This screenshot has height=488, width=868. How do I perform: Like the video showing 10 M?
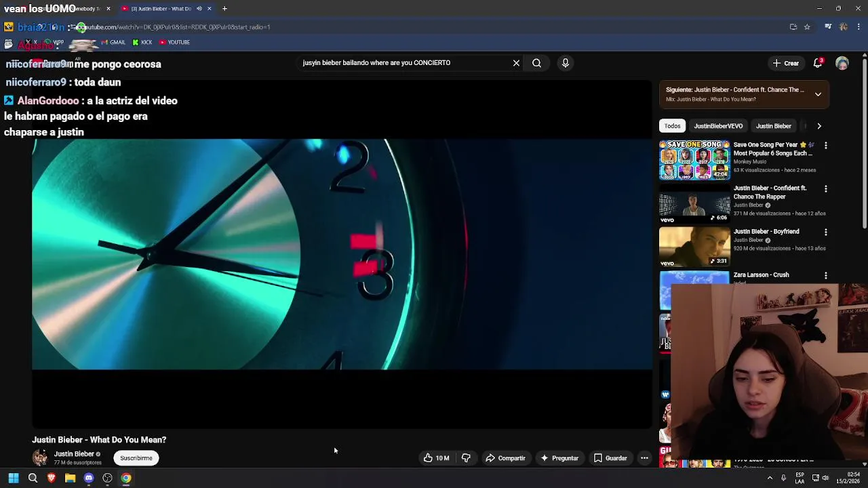(436, 458)
